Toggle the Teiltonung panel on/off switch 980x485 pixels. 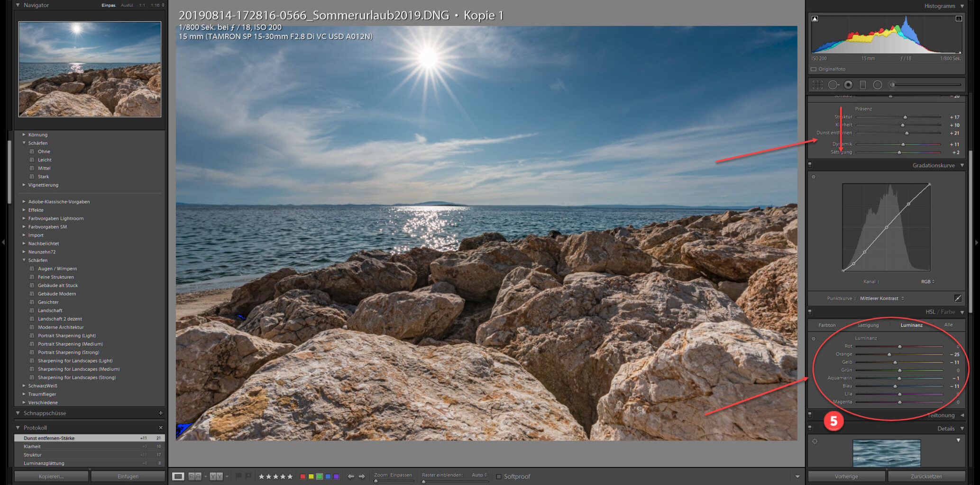coord(810,415)
